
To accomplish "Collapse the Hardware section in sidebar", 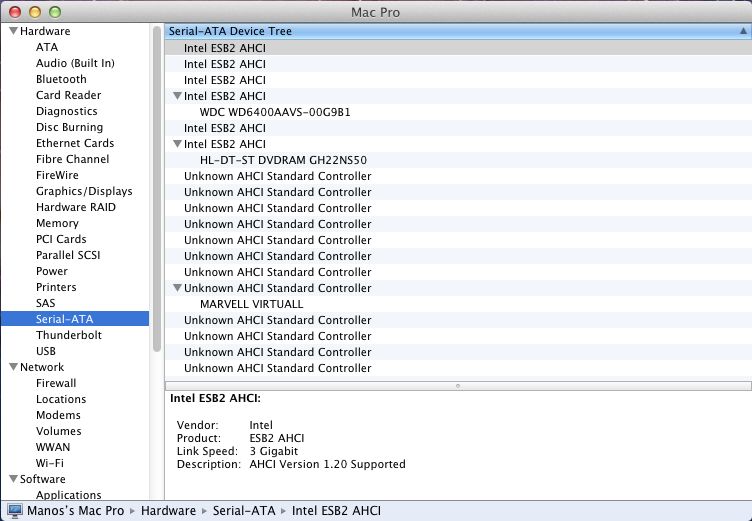I will (x=13, y=31).
